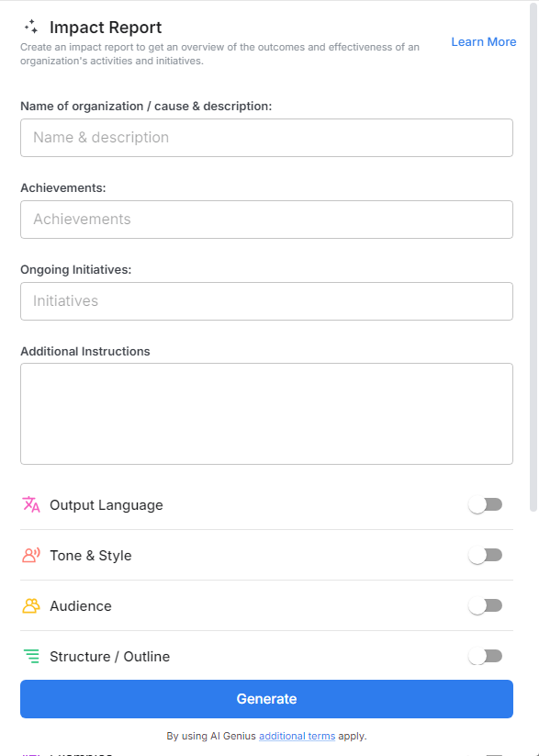Screen dimensions: 539x756
Task: Enable the Tone & Style toggle
Action: pyautogui.click(x=485, y=555)
